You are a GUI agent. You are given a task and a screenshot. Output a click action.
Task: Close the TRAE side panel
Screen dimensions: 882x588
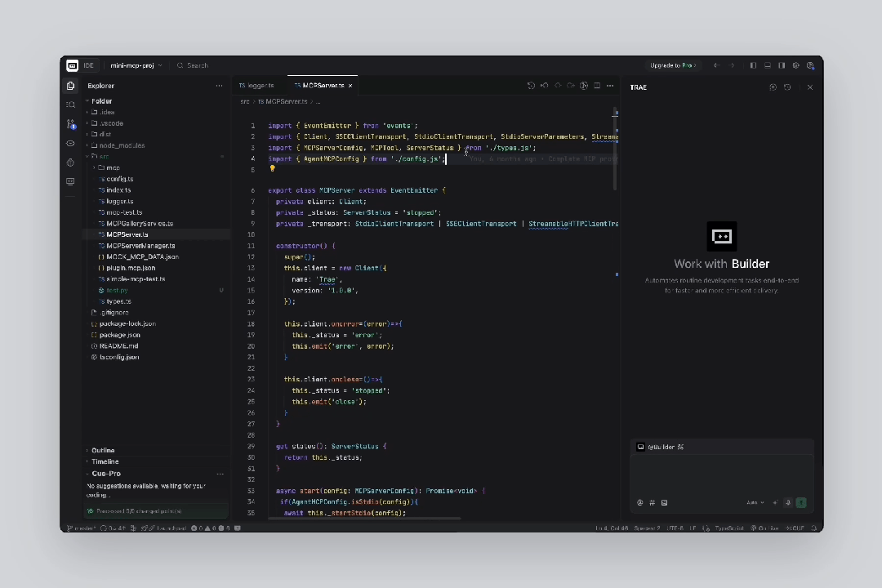point(810,87)
